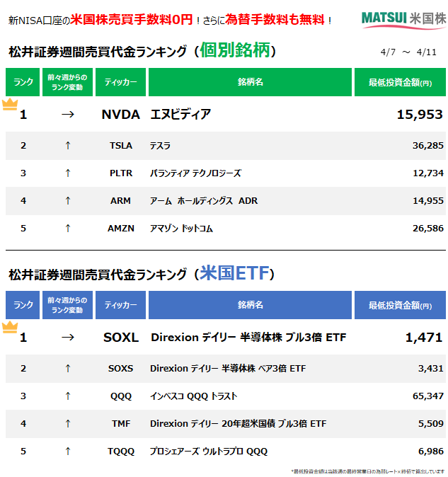
Task: Click the ARM ticker
Action: coord(120,201)
